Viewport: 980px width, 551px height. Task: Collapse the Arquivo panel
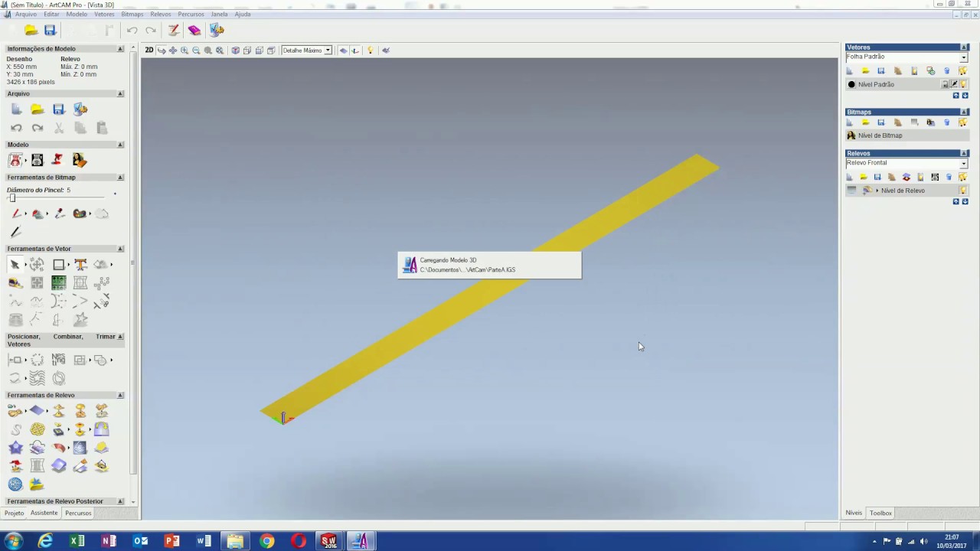pos(120,94)
